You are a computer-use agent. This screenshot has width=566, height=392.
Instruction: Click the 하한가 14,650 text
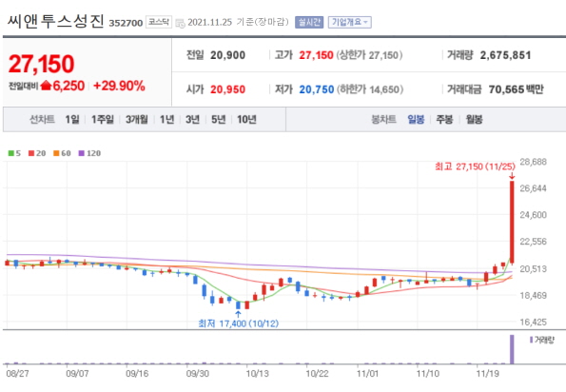point(370,89)
